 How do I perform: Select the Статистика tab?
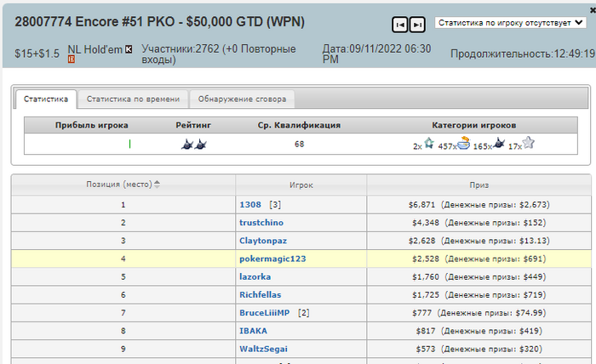click(46, 99)
